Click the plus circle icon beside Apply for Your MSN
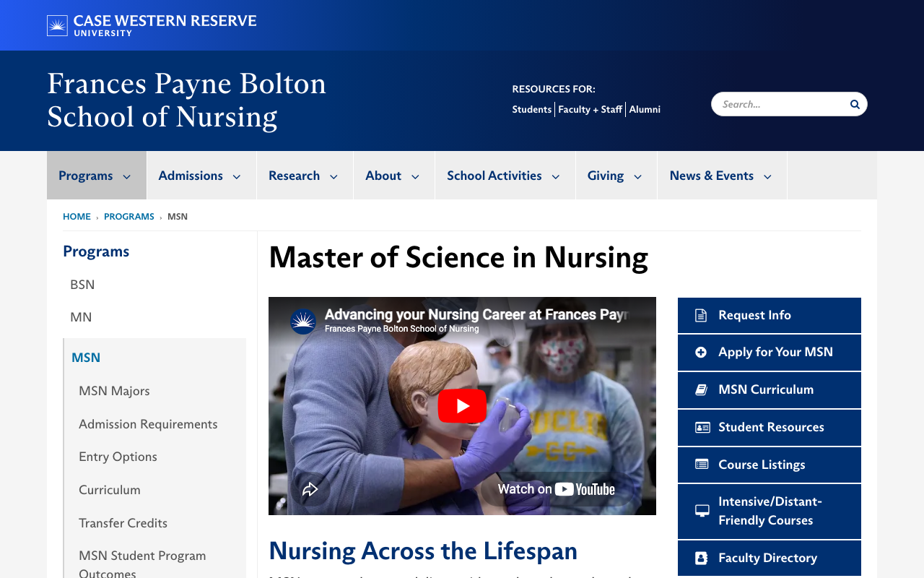 pos(701,353)
